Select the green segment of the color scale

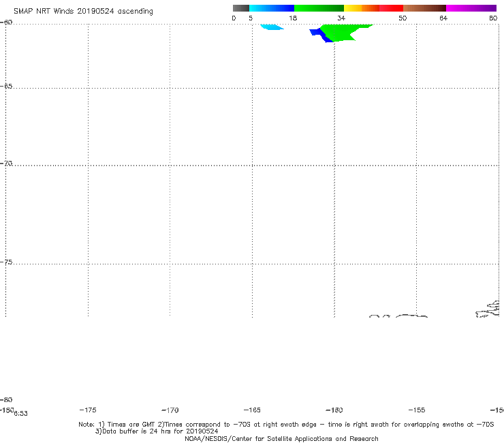pyautogui.click(x=319, y=8)
